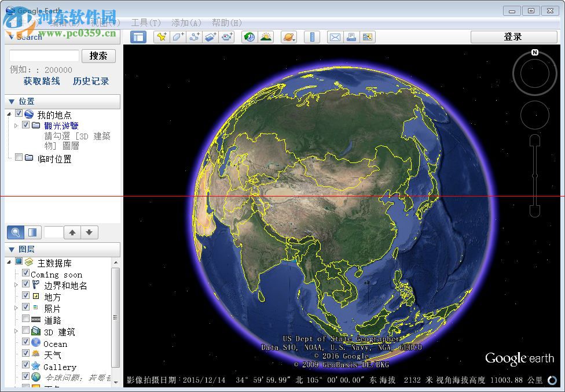Screen dimensions: 565x392
Task: Show historical imagery with the clock icon
Action: (x=249, y=36)
